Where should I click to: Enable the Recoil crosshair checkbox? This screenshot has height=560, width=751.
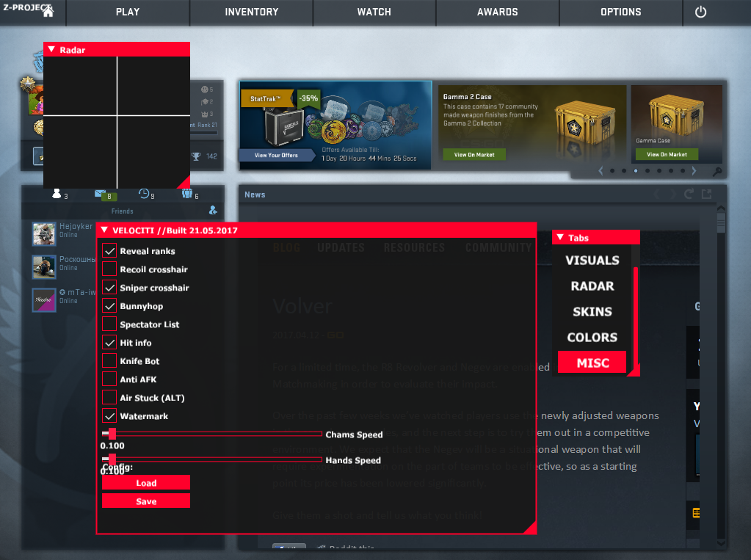coord(109,269)
